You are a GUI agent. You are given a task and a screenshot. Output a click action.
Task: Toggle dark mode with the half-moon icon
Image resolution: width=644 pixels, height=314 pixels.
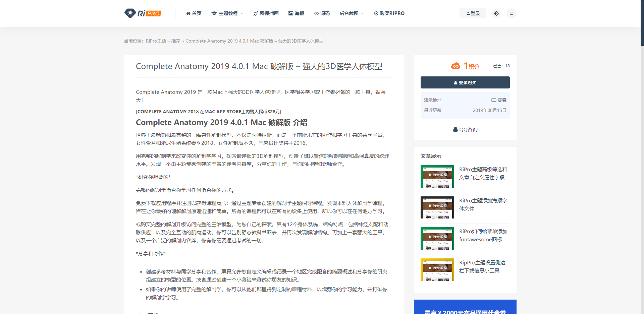pyautogui.click(x=496, y=13)
